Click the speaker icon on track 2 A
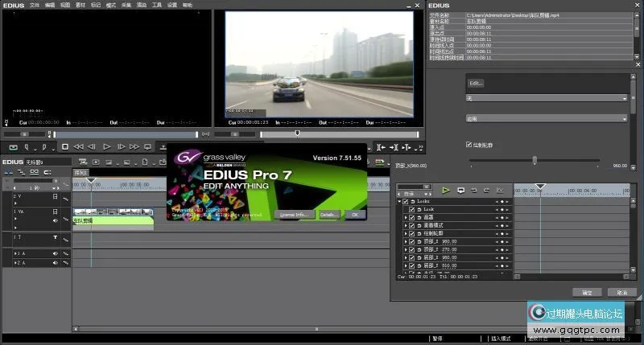Viewport: 644px width, 345px height. tap(55, 263)
